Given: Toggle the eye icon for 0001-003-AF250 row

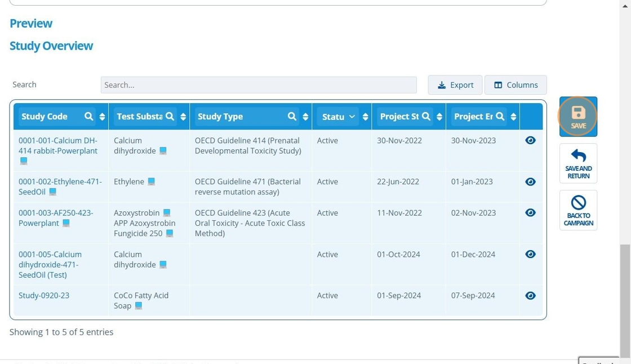Looking at the screenshot, I should [x=530, y=212].
